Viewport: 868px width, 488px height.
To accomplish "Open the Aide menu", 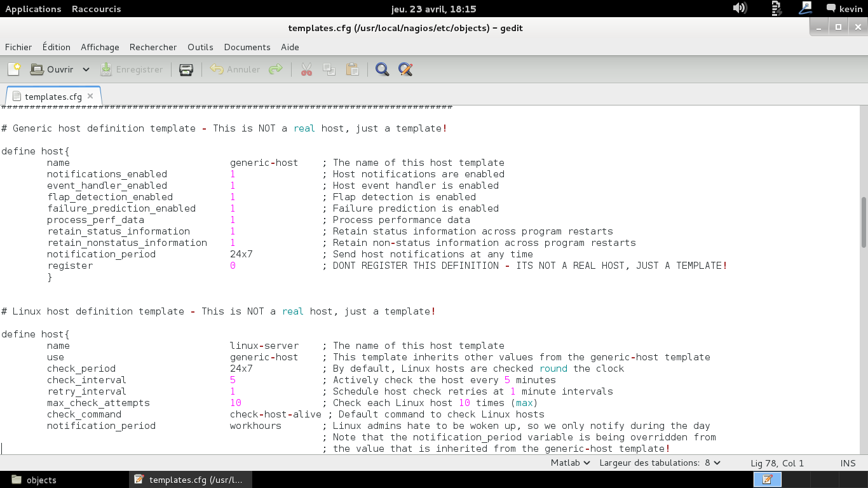I will (x=290, y=47).
